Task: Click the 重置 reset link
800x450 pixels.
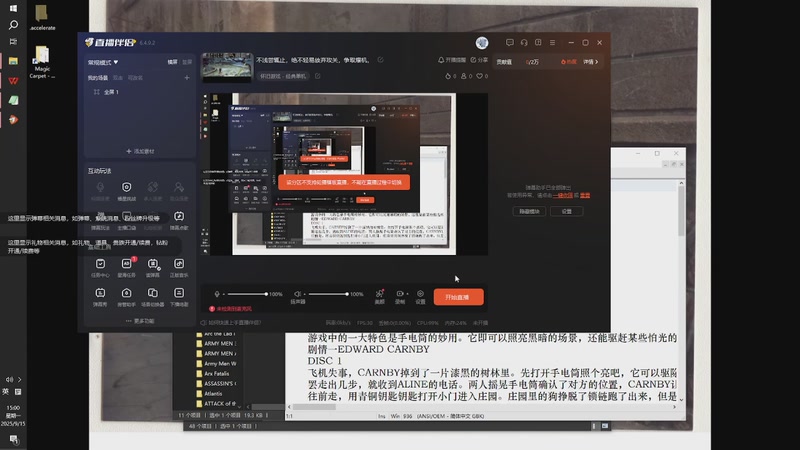Action: [585, 195]
